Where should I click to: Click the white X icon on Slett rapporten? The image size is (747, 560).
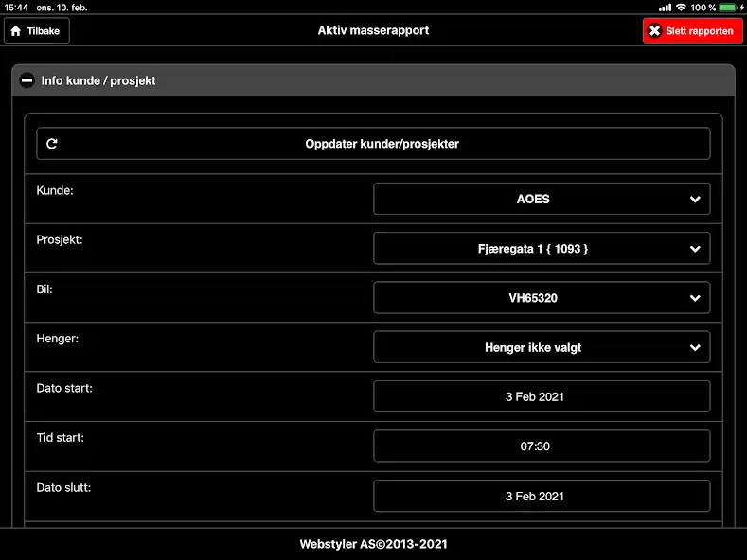pyautogui.click(x=654, y=31)
